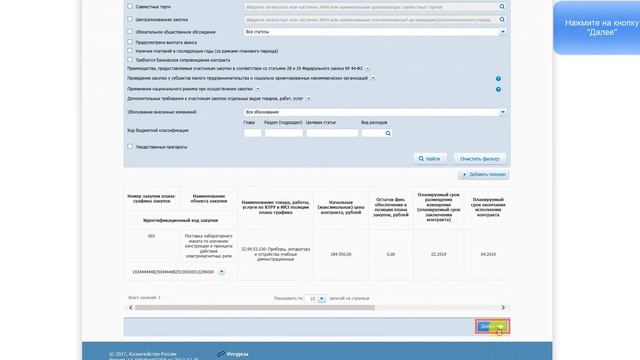Viewport: 640px width, 360px height.
Task: Click the "Раздел (подраздел)" input field
Action: [x=284, y=133]
